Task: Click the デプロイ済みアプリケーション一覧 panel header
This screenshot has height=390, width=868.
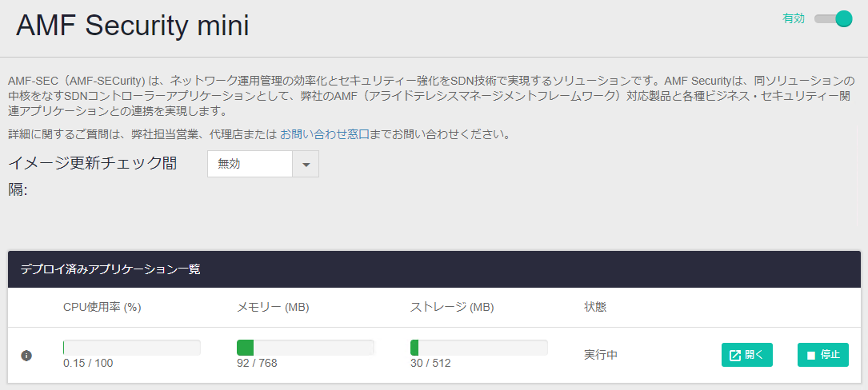Action: 110,269
